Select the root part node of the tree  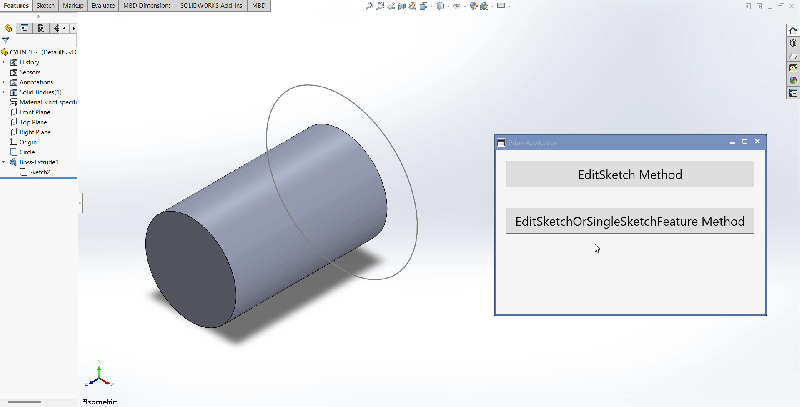point(39,52)
